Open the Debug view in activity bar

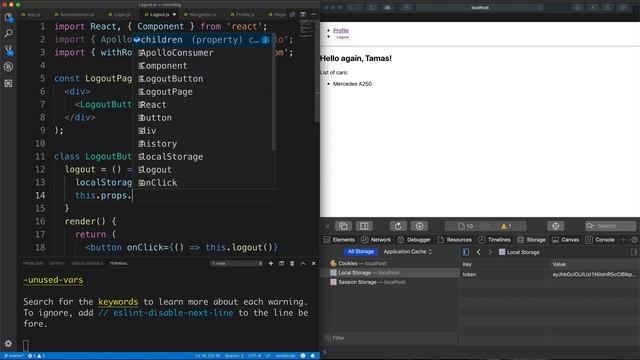click(8, 67)
